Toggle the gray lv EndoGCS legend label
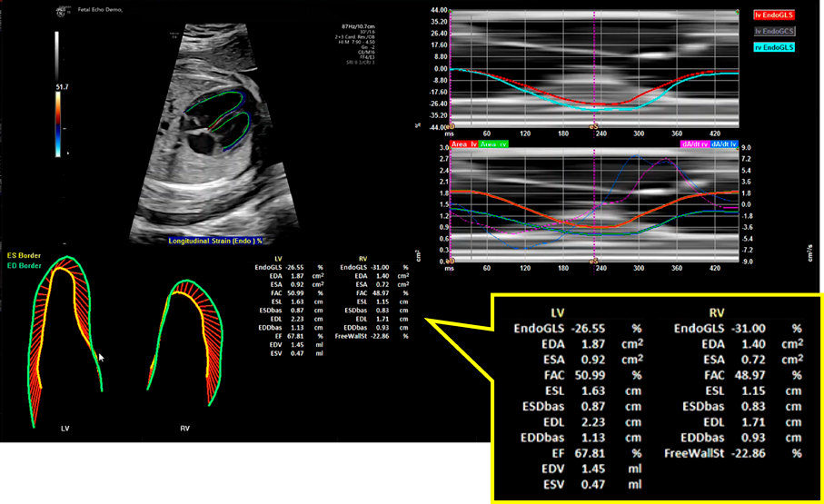Screen dimensions: 824x504 point(773,31)
